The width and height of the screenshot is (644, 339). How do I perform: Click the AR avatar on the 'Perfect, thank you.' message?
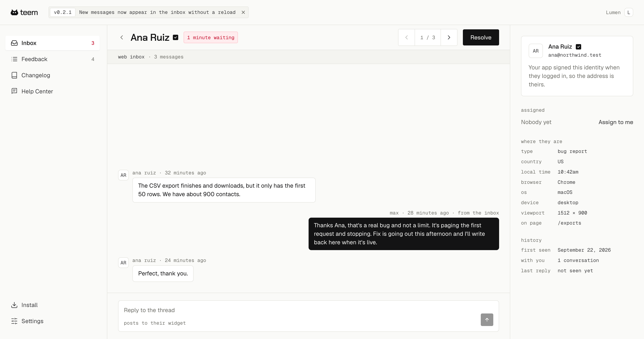tap(123, 263)
